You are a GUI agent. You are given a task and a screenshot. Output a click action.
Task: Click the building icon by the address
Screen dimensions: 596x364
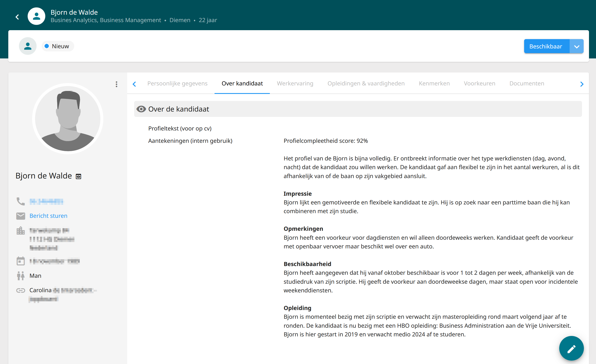(21, 230)
